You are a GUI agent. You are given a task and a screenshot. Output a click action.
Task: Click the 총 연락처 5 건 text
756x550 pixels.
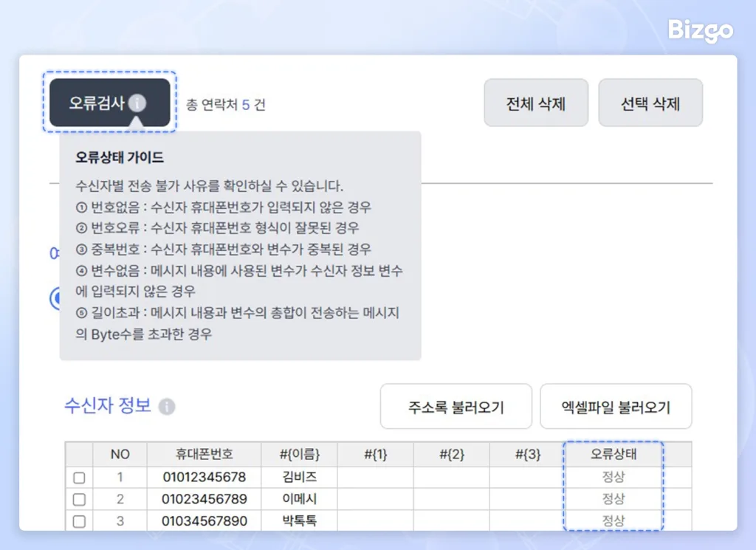227,104
